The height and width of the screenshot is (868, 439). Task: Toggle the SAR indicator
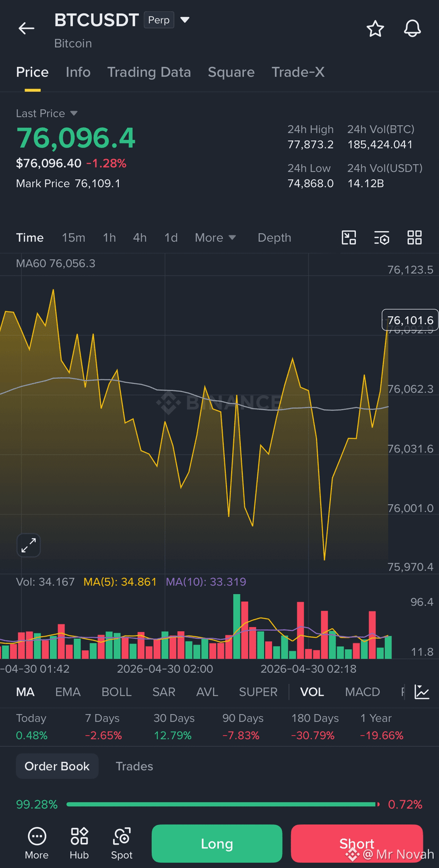pyautogui.click(x=164, y=692)
